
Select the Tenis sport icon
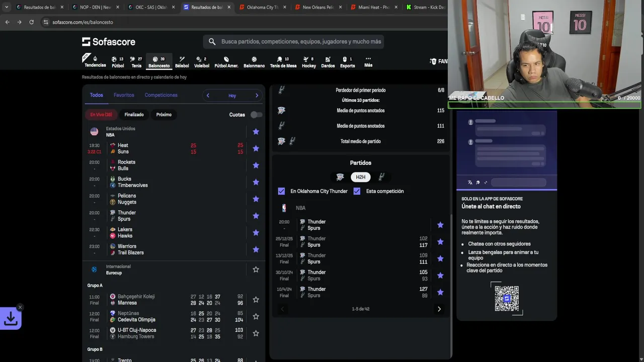tap(136, 62)
